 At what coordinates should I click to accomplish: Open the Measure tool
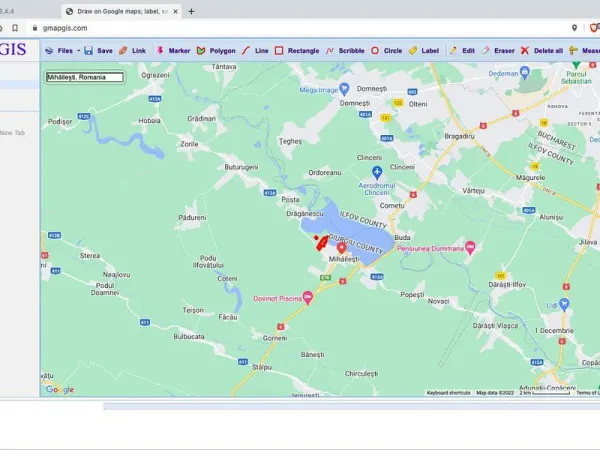(584, 51)
